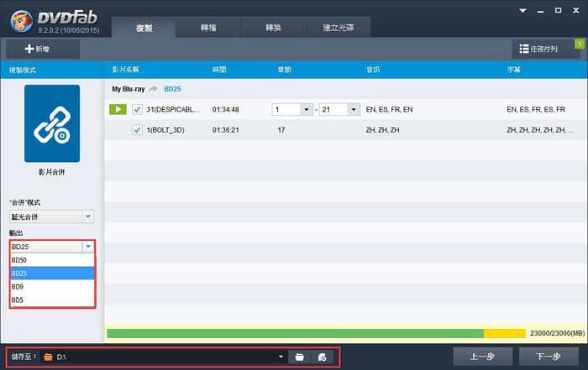Click the DVDFab mascot logo icon
This screenshot has height=370, width=588.
point(21,21)
